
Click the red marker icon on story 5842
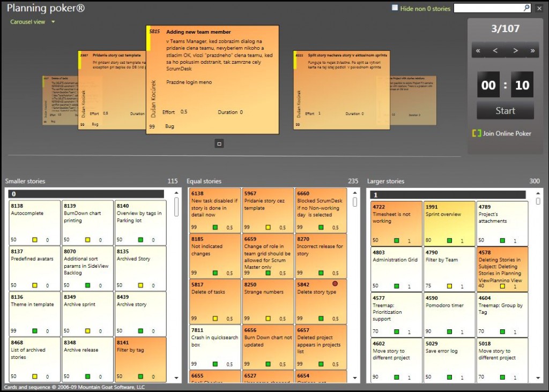[335, 283]
